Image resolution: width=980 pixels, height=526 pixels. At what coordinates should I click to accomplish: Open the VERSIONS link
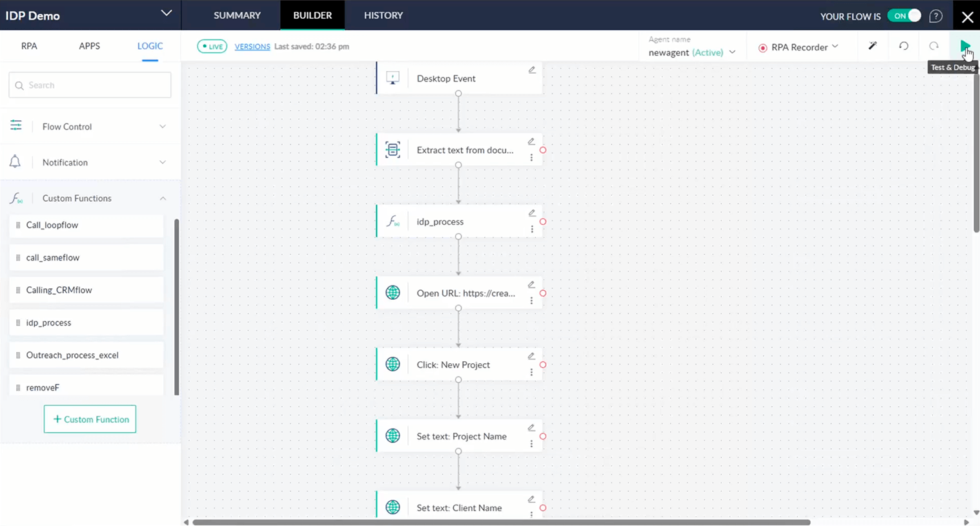coord(252,47)
